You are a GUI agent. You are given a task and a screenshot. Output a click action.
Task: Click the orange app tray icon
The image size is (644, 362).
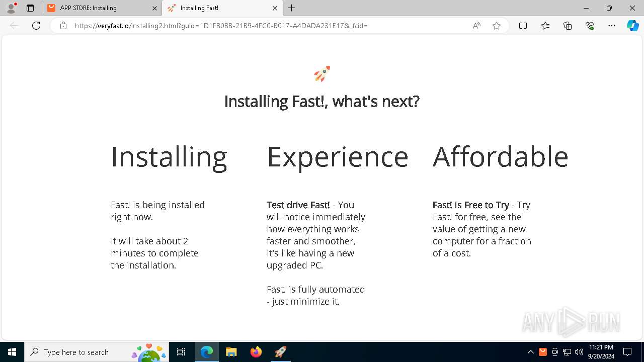tap(543, 352)
